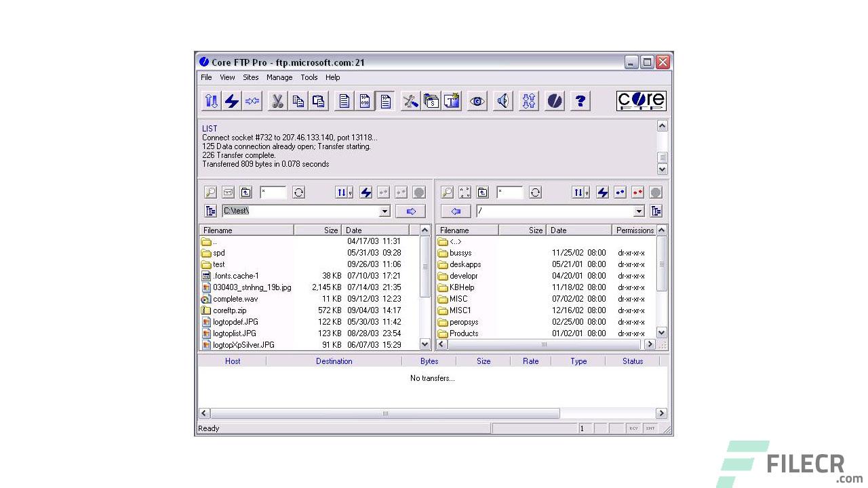Click the Destination column header in transfer queue

pyautogui.click(x=334, y=361)
